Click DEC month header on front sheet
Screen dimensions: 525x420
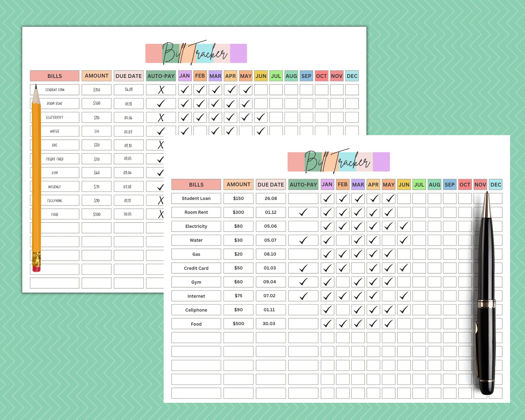496,185
